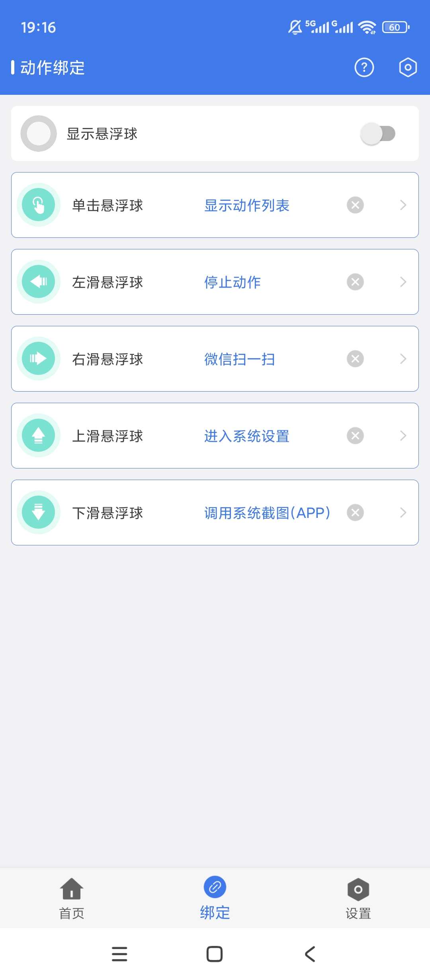
Task: Tap the right-arrow icon for 右滑悬浮球
Action: pyautogui.click(x=39, y=359)
